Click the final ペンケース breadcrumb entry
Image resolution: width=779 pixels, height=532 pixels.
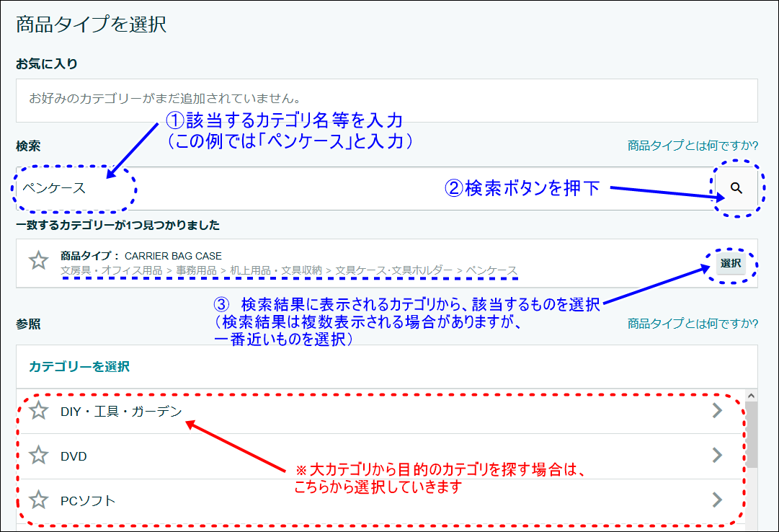pyautogui.click(x=491, y=270)
